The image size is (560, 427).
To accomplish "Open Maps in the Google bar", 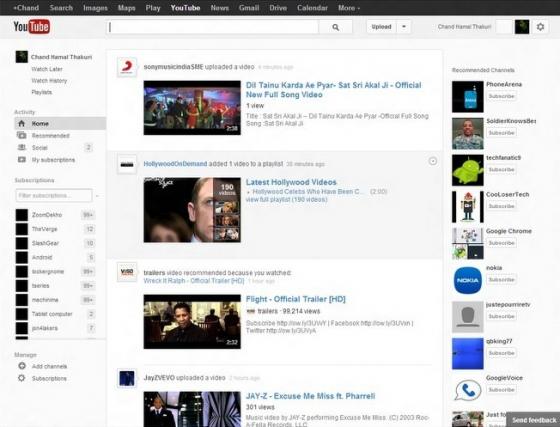I will coord(126,8).
